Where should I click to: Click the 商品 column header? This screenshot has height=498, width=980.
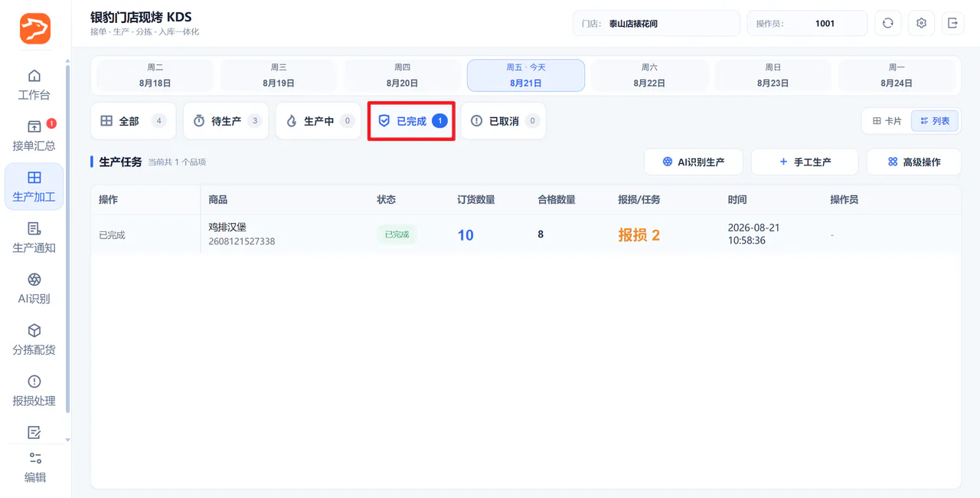pyautogui.click(x=218, y=200)
